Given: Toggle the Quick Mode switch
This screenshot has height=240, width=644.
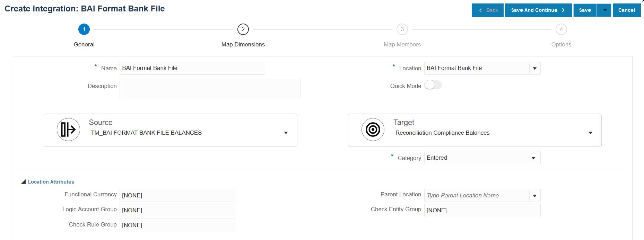Looking at the screenshot, I should 433,85.
